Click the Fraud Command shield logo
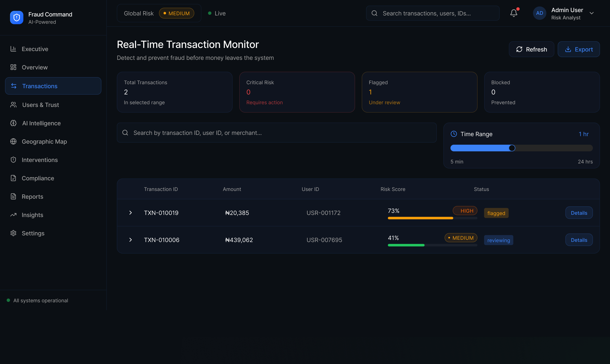This screenshot has width=610, height=364. pyautogui.click(x=17, y=18)
